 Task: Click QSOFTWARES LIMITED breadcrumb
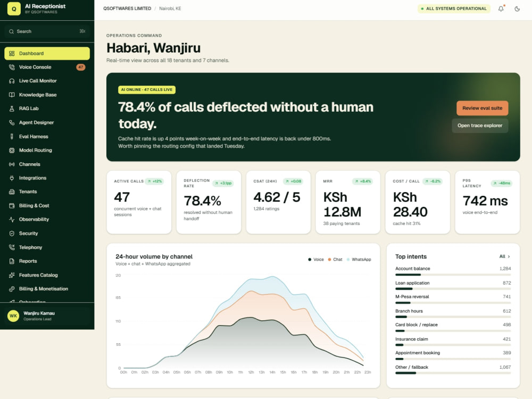tap(127, 9)
